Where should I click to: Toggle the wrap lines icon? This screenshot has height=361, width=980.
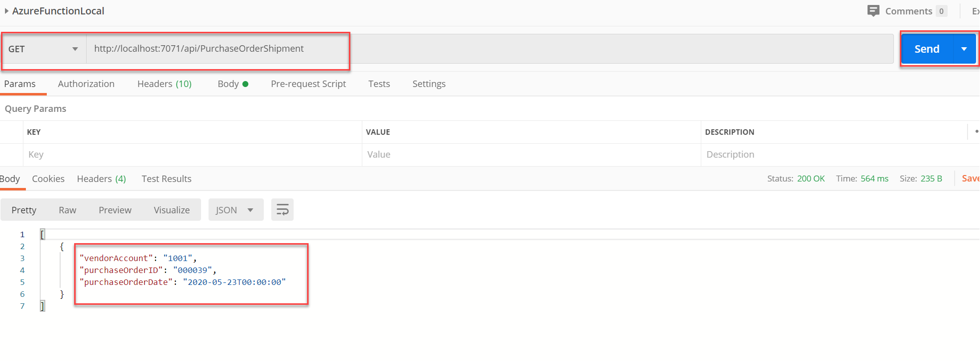282,210
